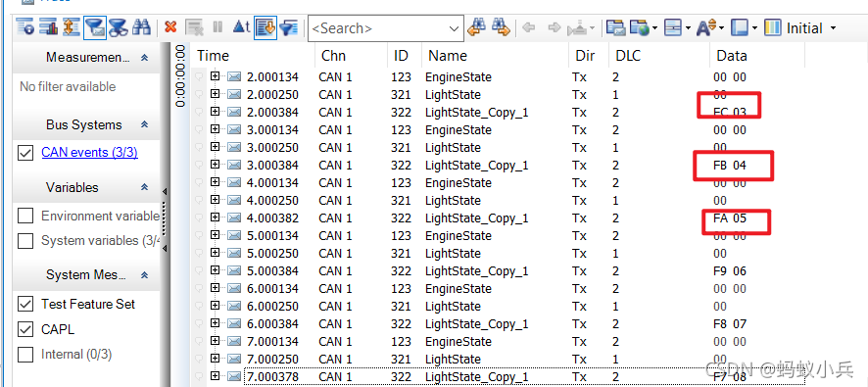Toggle the detail view toolbar icon
The width and height of the screenshot is (868, 387).
[x=25, y=27]
